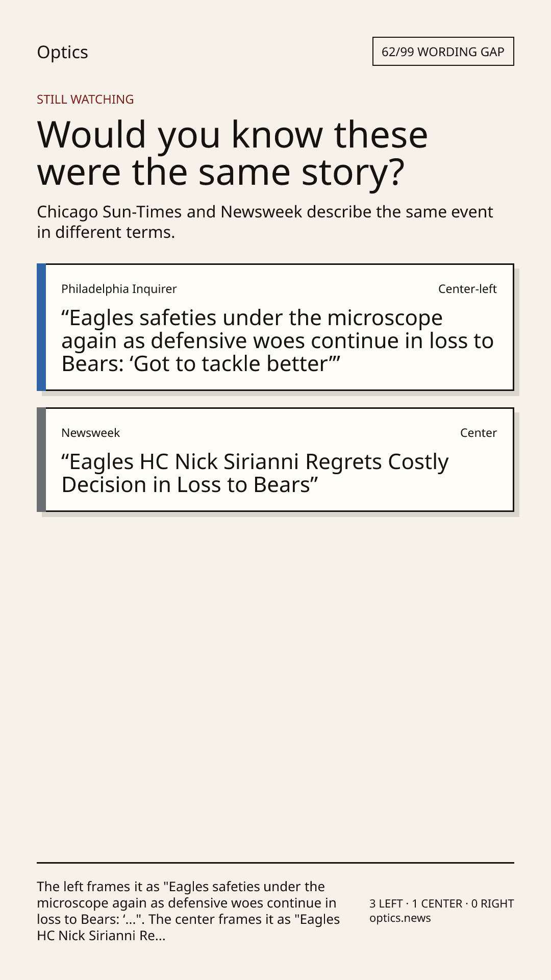Click the Center-left bias label
The width and height of the screenshot is (551, 980).
point(467,289)
